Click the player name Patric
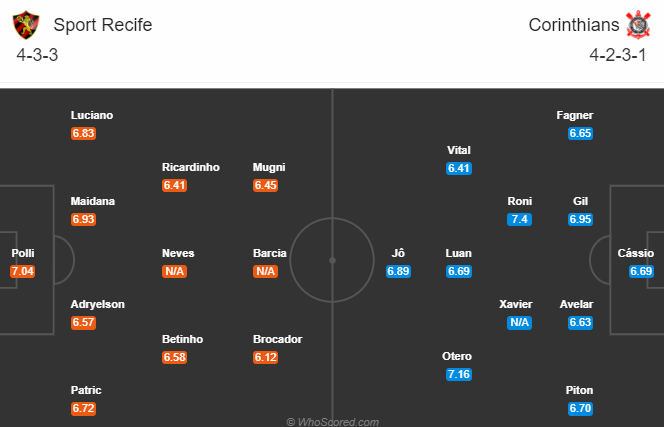The image size is (664, 427). click(86, 390)
